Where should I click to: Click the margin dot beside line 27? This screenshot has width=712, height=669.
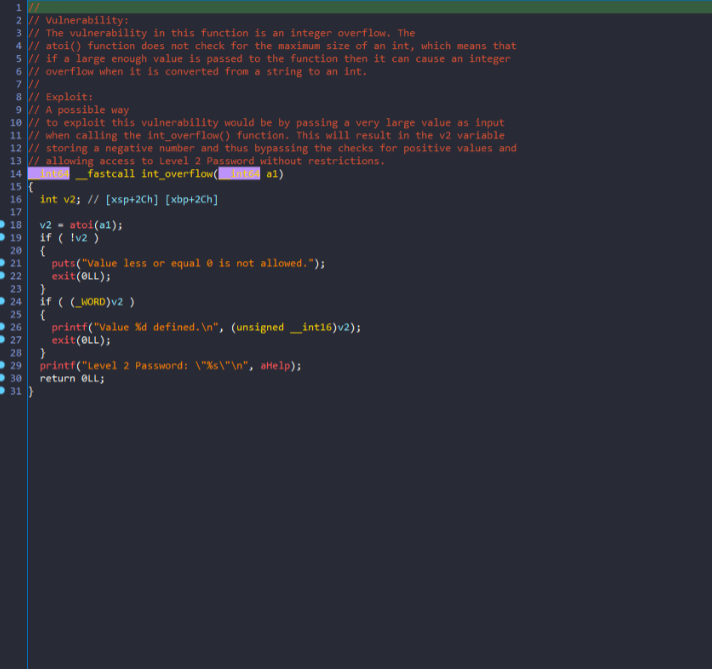[x=3, y=340]
